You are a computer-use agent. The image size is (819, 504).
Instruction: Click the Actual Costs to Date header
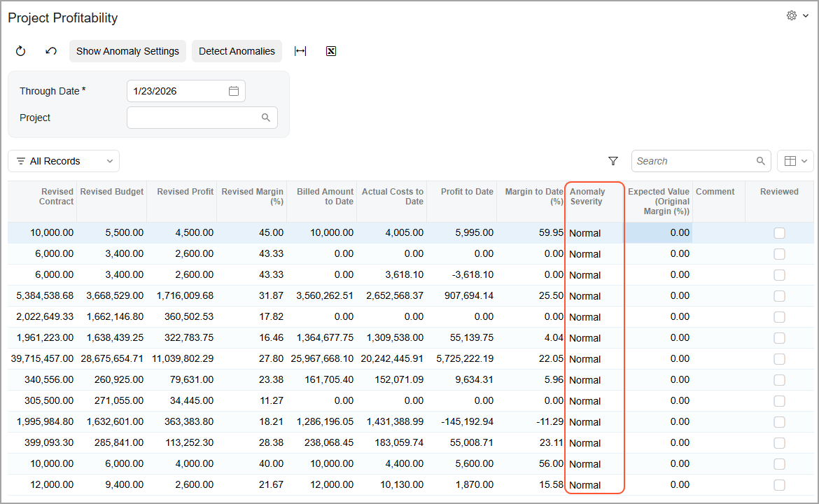coord(392,202)
